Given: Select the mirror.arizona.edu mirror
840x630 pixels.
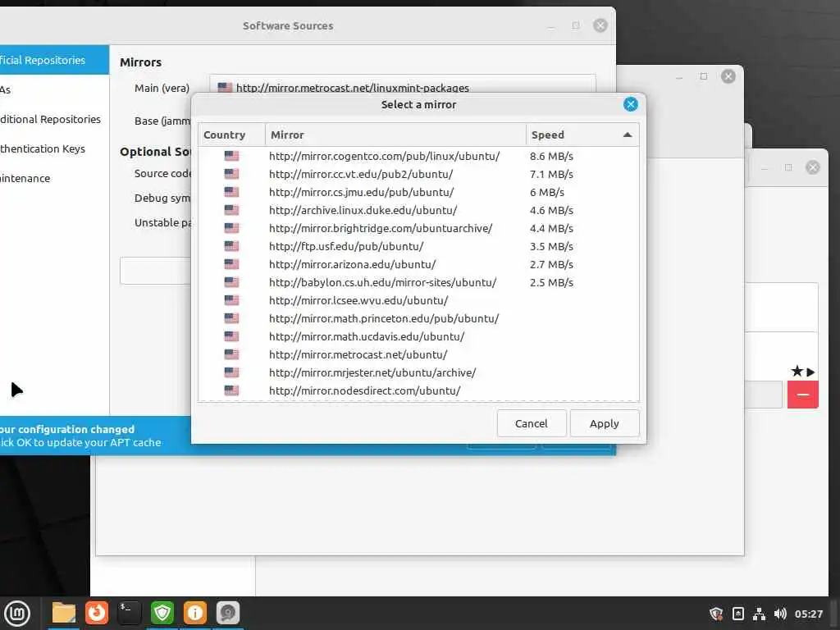Looking at the screenshot, I should tap(418, 264).
